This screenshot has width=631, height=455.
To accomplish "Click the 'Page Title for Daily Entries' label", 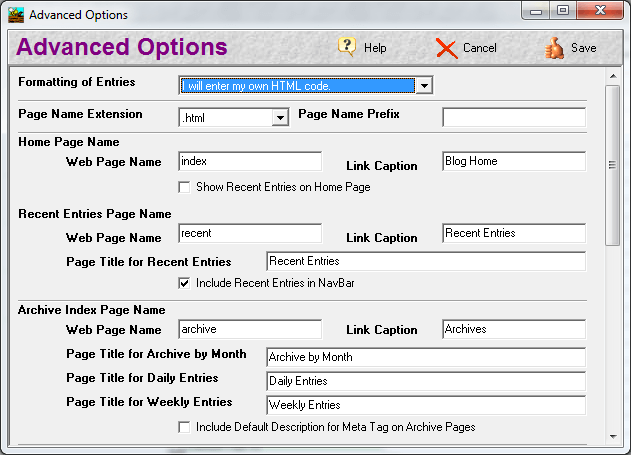I will pos(142,378).
